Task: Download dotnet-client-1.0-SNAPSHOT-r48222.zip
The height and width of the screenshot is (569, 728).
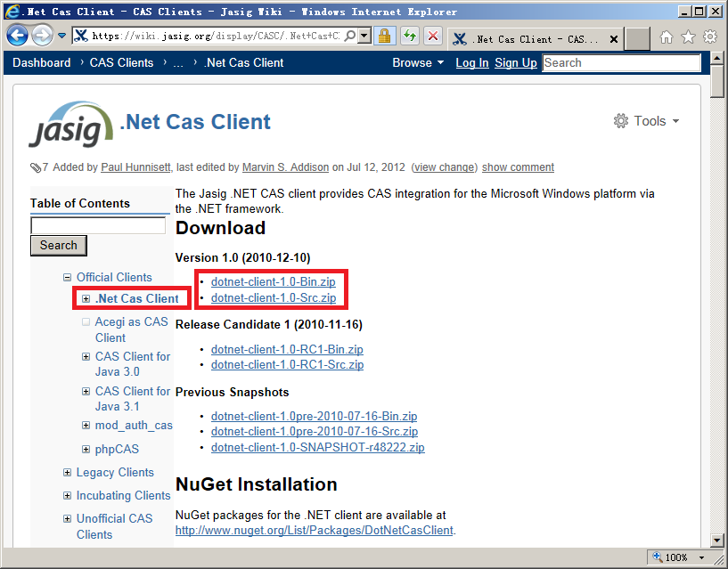Action: tap(317, 447)
